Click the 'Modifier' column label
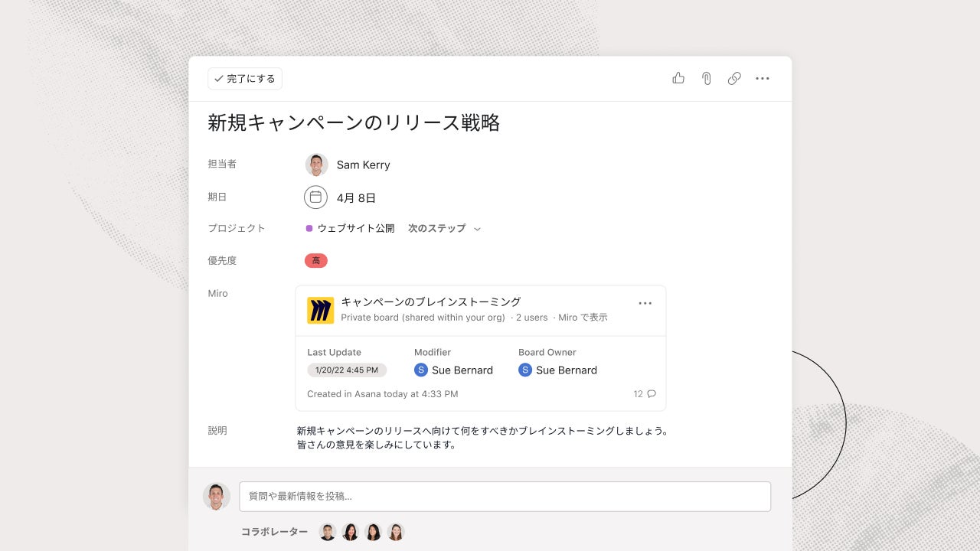Image resolution: width=980 pixels, height=551 pixels. coord(433,353)
